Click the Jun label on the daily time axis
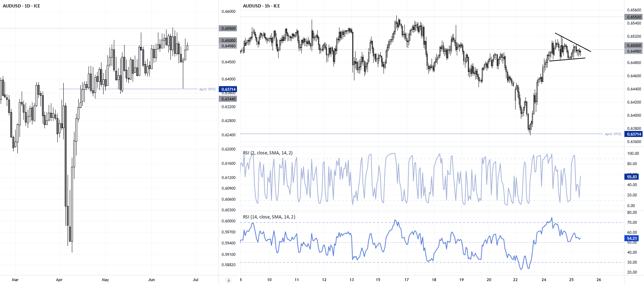 pos(152,280)
